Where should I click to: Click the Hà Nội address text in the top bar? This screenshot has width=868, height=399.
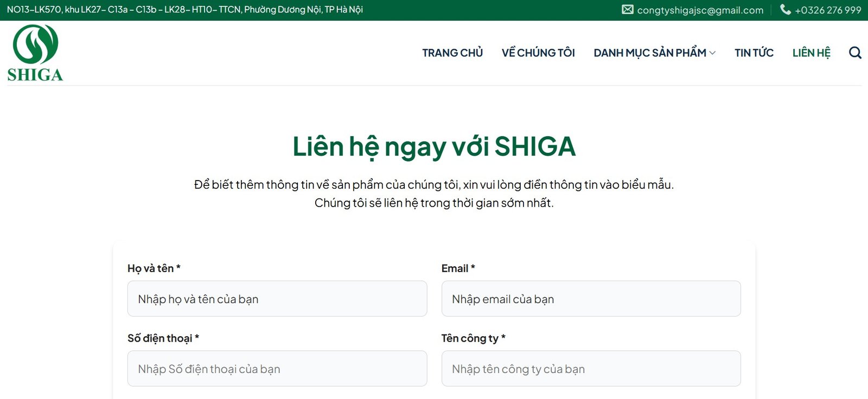pyautogui.click(x=184, y=10)
